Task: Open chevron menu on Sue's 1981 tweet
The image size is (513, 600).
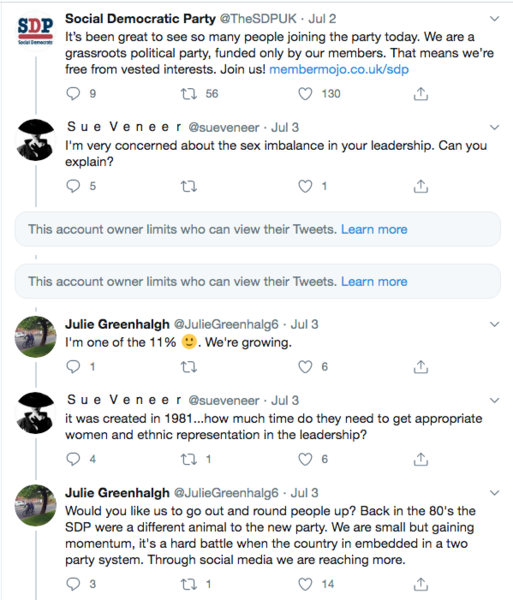Action: pyautogui.click(x=495, y=401)
